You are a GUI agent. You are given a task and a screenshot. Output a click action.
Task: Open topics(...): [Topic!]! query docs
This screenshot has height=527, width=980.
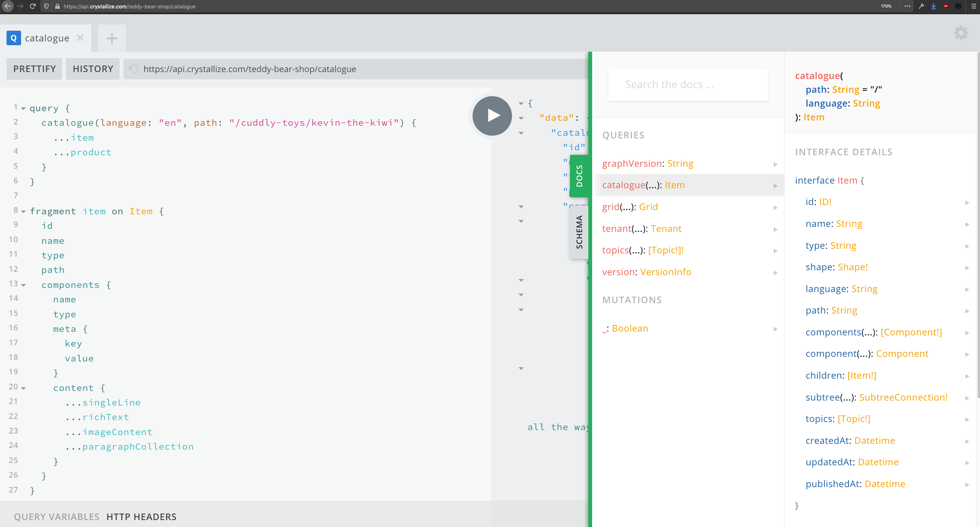[x=688, y=250]
